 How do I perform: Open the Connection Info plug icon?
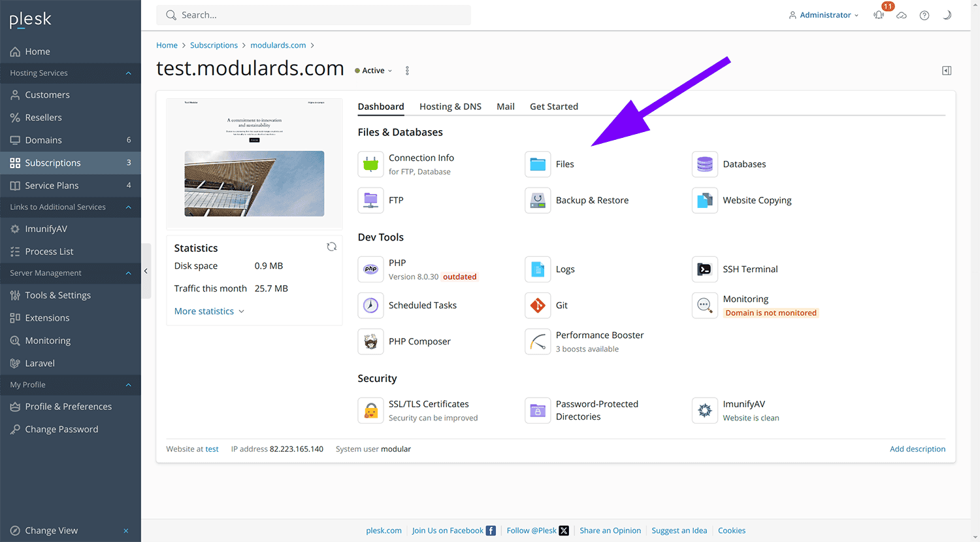[x=370, y=164]
